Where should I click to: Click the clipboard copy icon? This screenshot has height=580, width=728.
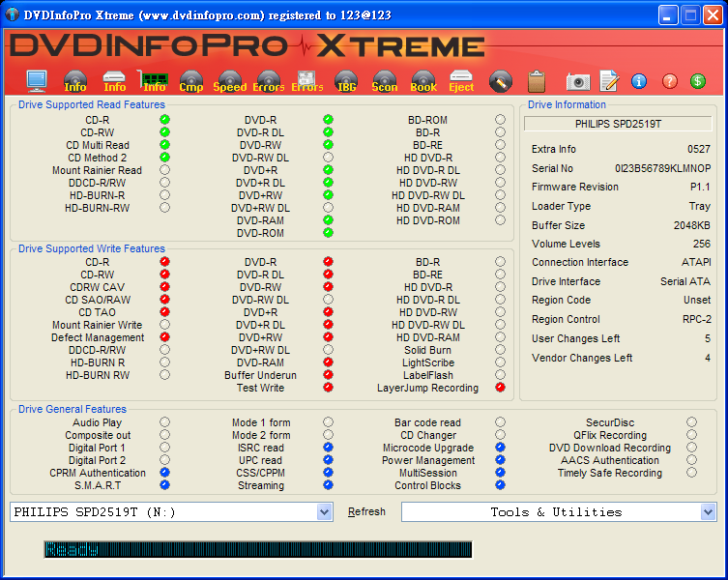coord(537,81)
